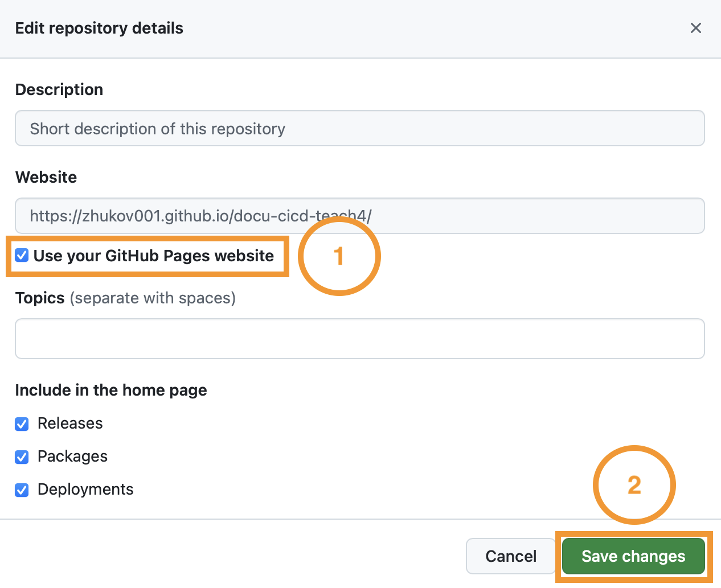Click into the Description text field

(359, 129)
